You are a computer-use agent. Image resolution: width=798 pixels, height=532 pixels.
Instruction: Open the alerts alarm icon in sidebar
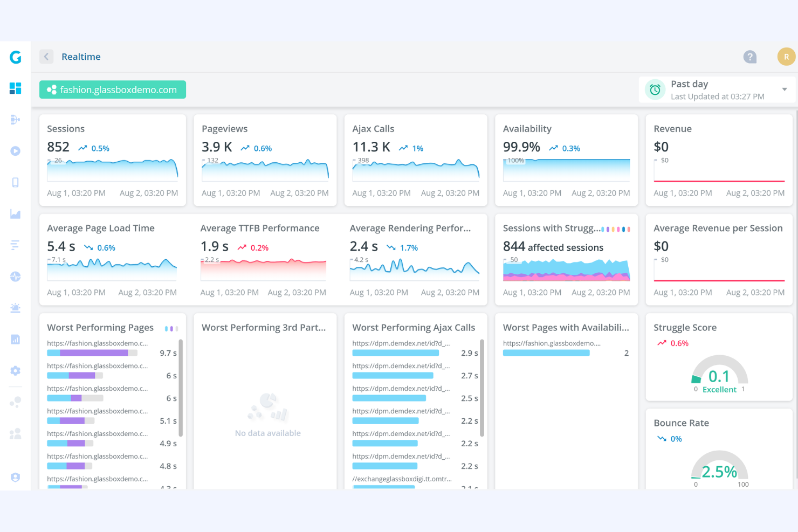[x=15, y=307]
